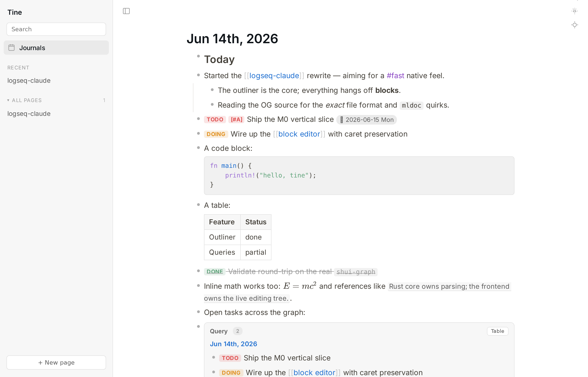Click the Feature table header

[222, 222]
